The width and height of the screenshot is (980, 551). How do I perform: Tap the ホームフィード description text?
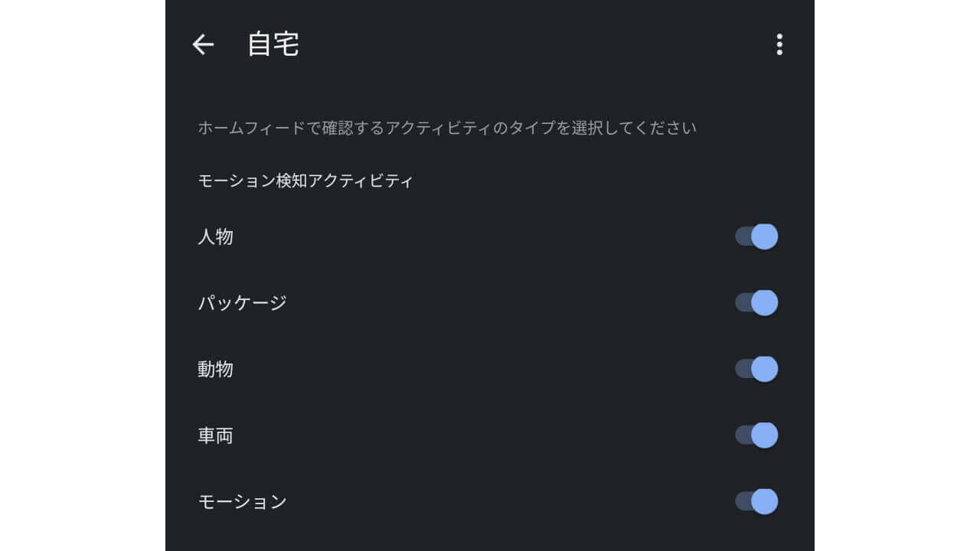tap(447, 128)
